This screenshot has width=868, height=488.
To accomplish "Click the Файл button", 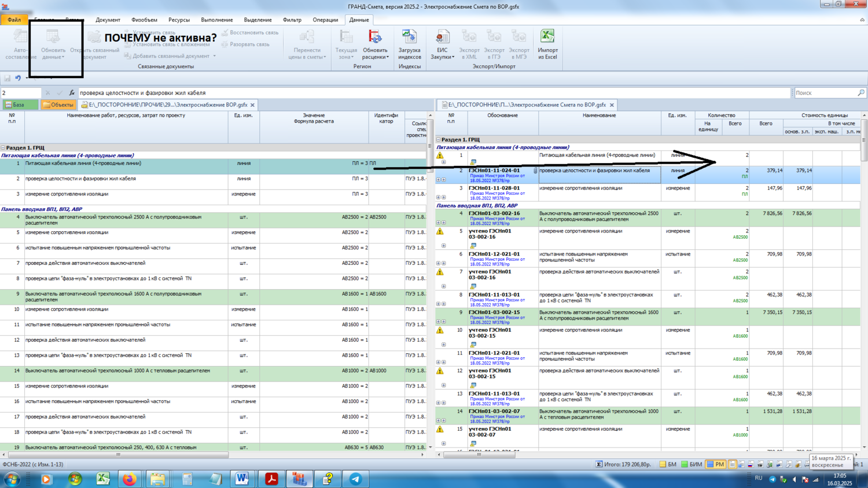I will click(x=14, y=20).
